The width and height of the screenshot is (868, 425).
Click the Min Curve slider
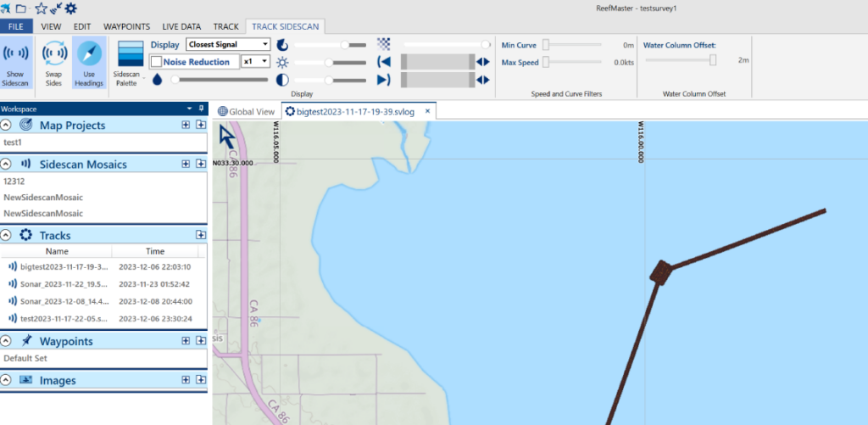548,45
